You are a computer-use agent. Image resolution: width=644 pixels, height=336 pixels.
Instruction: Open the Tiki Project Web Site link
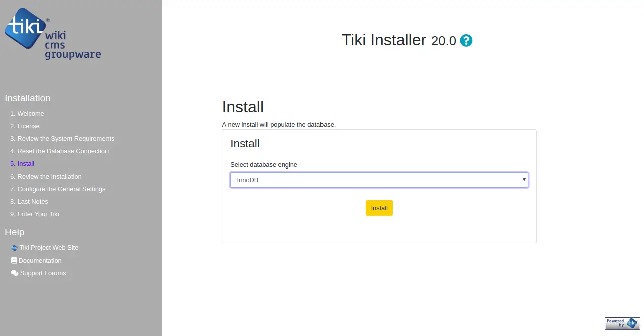[49, 248]
